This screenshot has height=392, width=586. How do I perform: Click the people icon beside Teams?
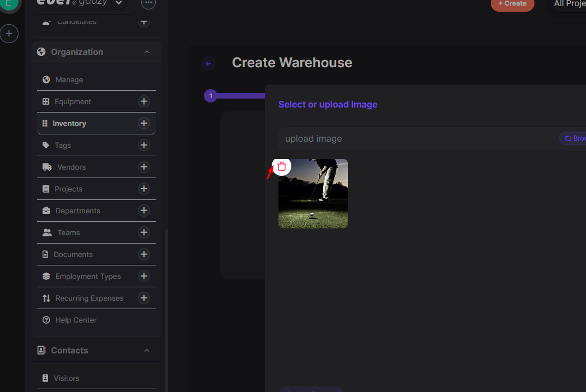click(x=47, y=232)
